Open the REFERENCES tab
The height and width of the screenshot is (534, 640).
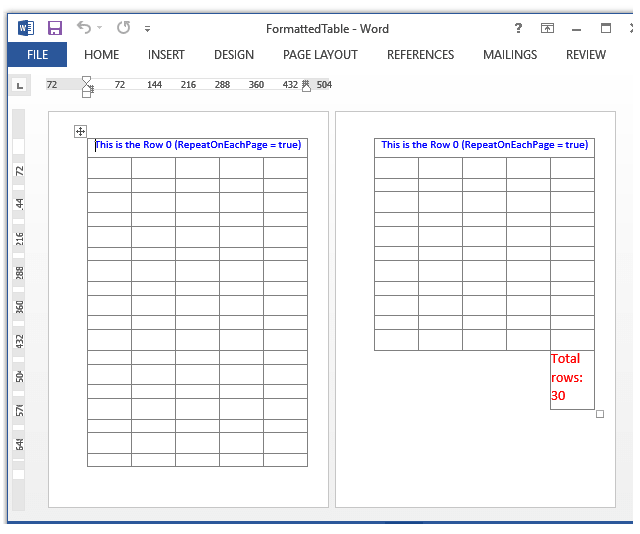[x=420, y=55]
